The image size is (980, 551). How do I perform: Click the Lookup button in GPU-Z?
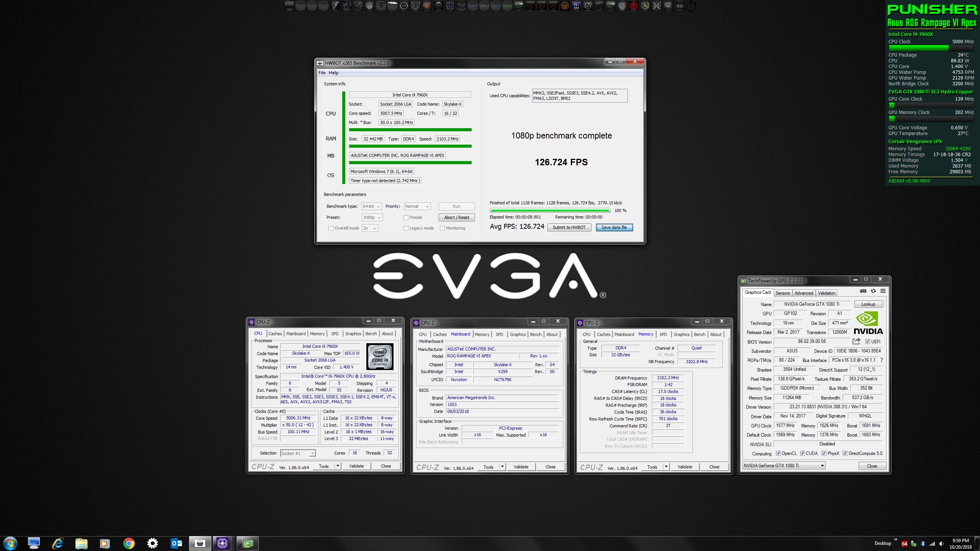tap(868, 304)
